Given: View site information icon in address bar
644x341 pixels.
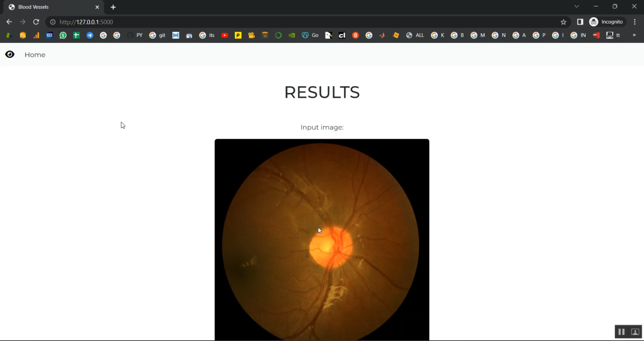Looking at the screenshot, I should pyautogui.click(x=53, y=22).
